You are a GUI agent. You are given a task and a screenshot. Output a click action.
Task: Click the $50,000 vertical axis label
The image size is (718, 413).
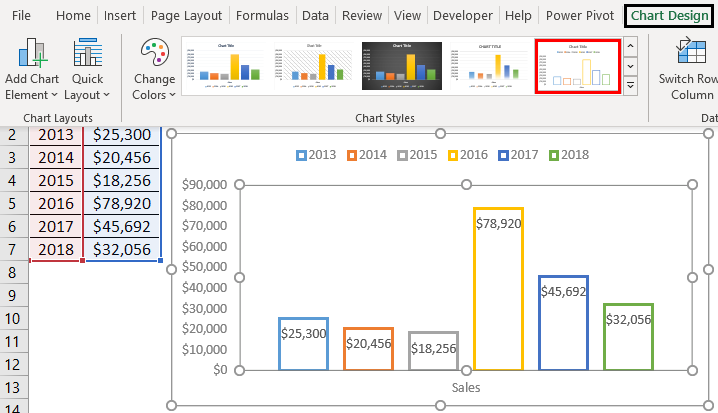[x=204, y=267]
